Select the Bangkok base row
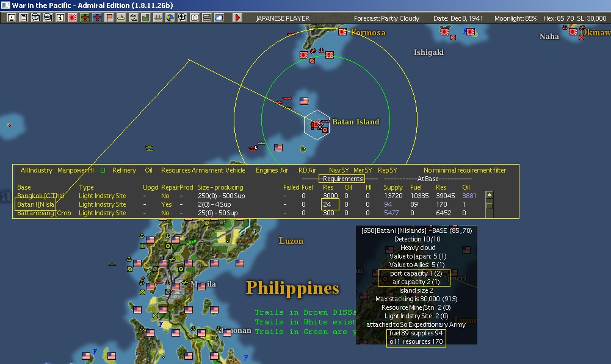Viewport: 611px width, 364px height. click(x=40, y=196)
